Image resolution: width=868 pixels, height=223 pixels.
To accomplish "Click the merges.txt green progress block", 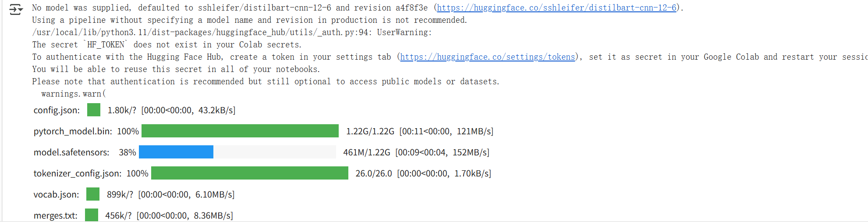I will coord(92,216).
